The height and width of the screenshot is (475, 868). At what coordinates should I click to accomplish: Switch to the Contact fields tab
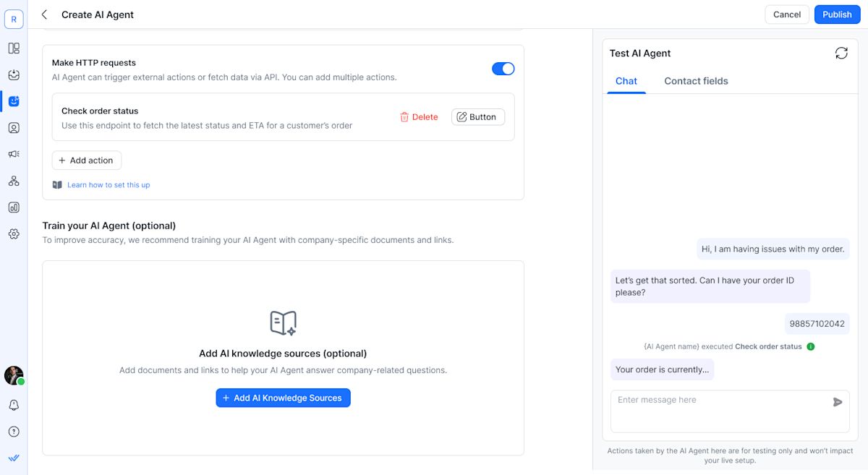click(x=696, y=81)
